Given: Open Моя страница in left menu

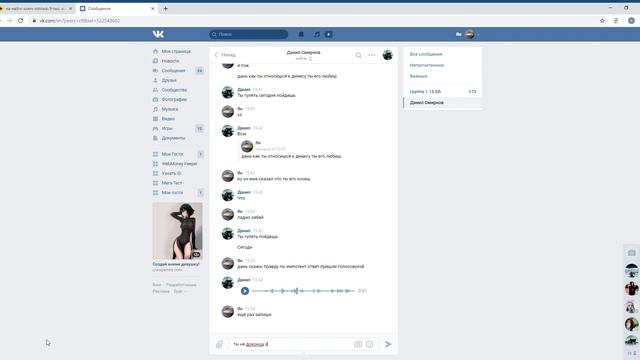Looking at the screenshot, I should tap(176, 51).
